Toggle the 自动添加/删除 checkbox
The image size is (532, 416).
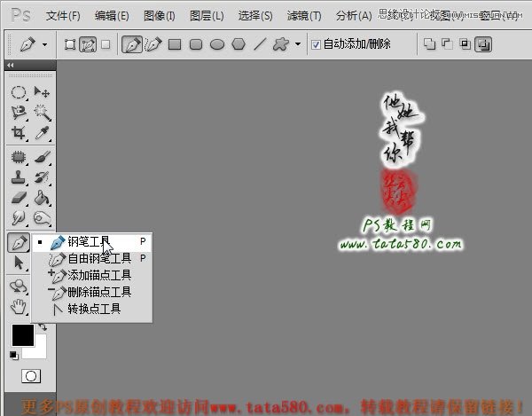coord(316,44)
